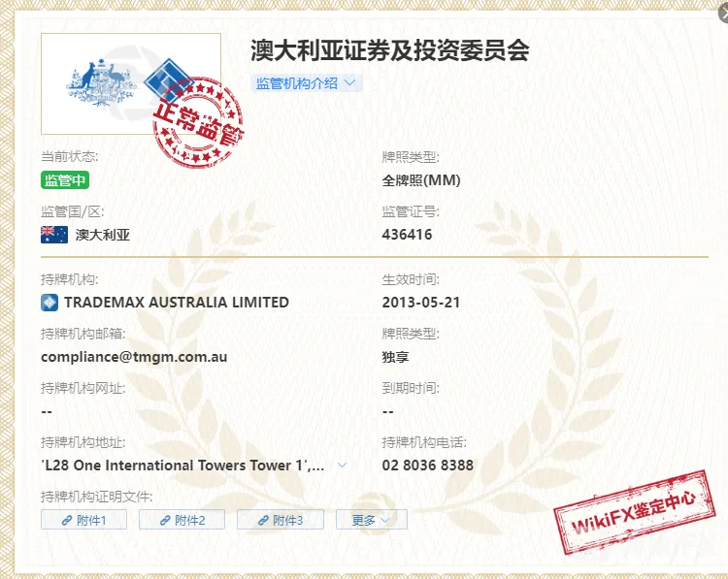Select TRADEMAX AUSTRALIA LIMITED name
728x579 pixels.
click(x=177, y=303)
